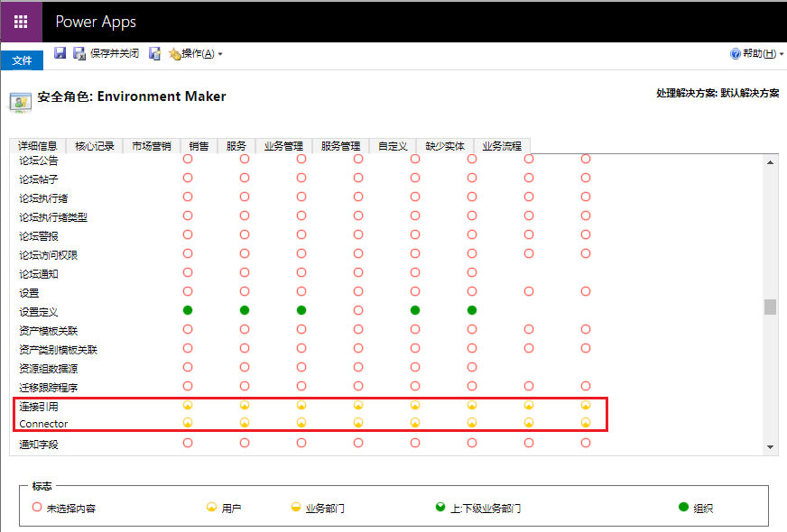Toggle the first yellow circle in 连接引用 row
Screen dimensions: 787x532
(188, 405)
